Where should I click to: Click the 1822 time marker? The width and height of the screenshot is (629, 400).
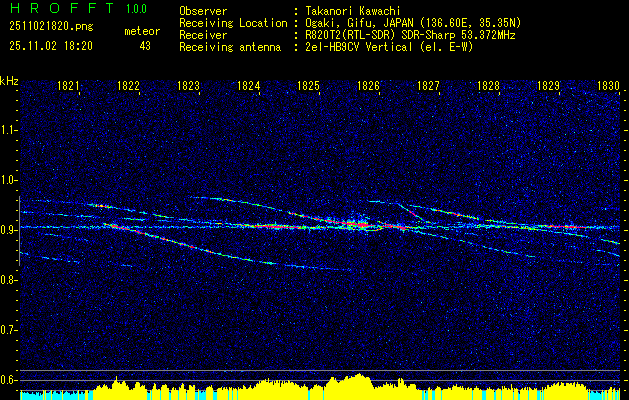pyautogui.click(x=128, y=85)
